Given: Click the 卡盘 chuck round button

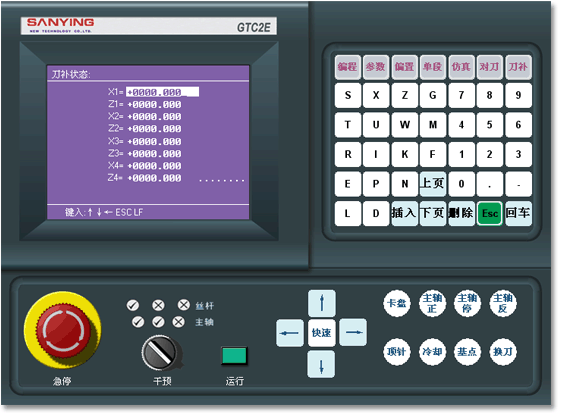Looking at the screenshot, I should point(397,304).
